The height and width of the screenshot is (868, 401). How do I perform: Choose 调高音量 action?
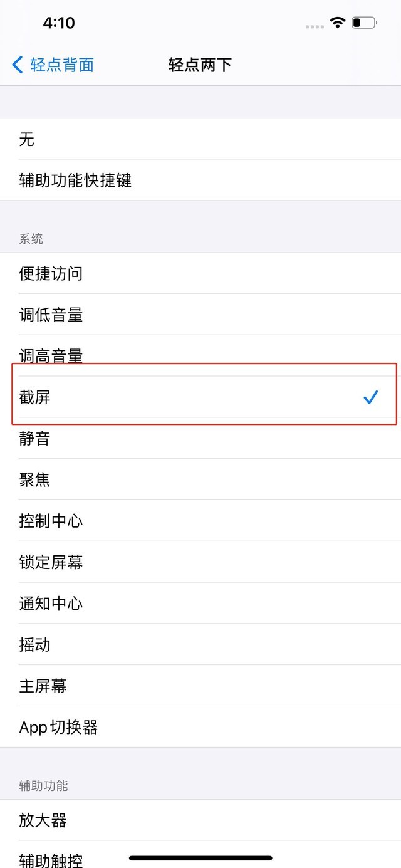pyautogui.click(x=200, y=355)
